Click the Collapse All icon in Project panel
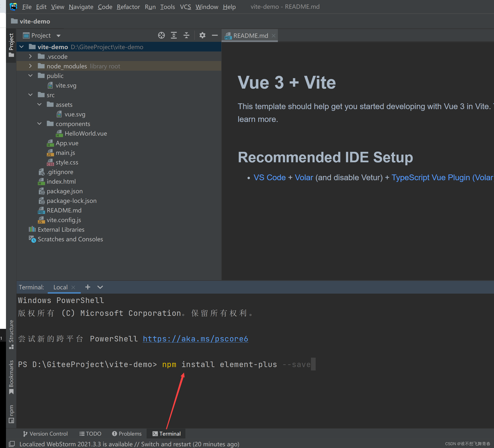Image resolution: width=494 pixels, height=448 pixels. click(186, 35)
